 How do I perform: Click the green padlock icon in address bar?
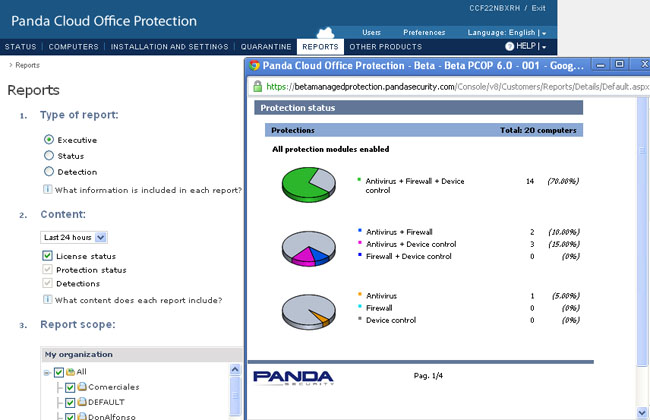tap(257, 86)
